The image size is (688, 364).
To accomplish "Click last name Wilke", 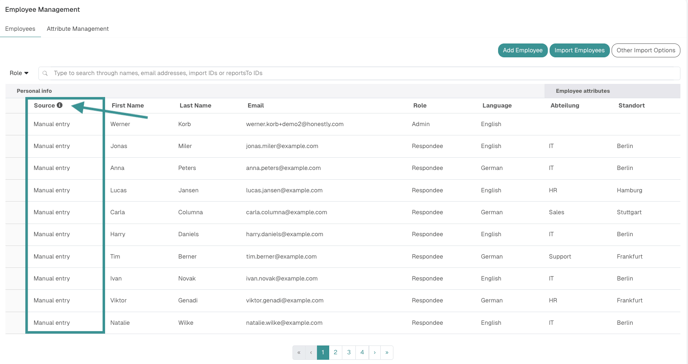I will pyautogui.click(x=186, y=323).
